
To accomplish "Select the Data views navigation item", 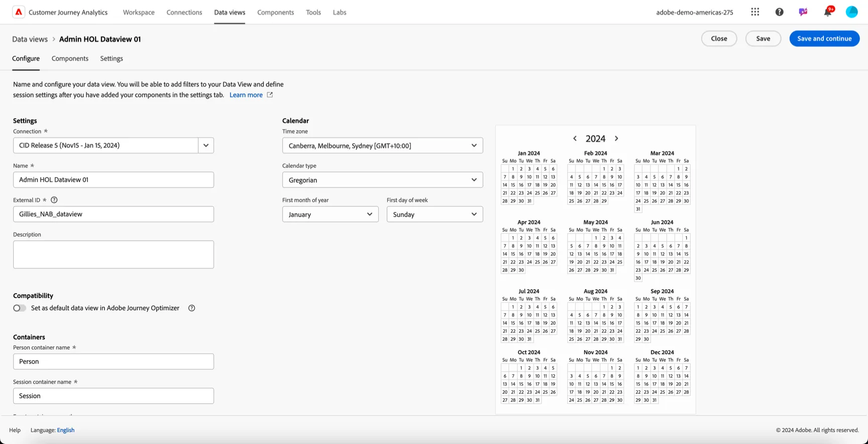I will tap(230, 12).
